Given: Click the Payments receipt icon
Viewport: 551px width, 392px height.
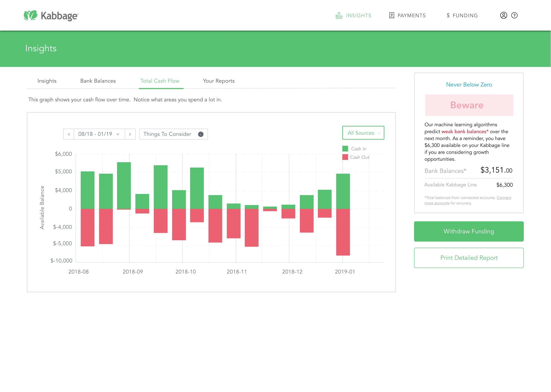Looking at the screenshot, I should tap(392, 16).
